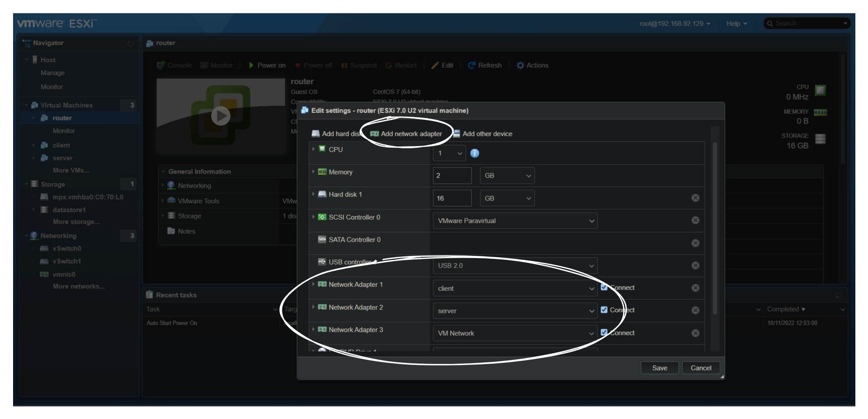The height and width of the screenshot is (419, 868).
Task: Click the Add hard disk button
Action: (x=336, y=134)
